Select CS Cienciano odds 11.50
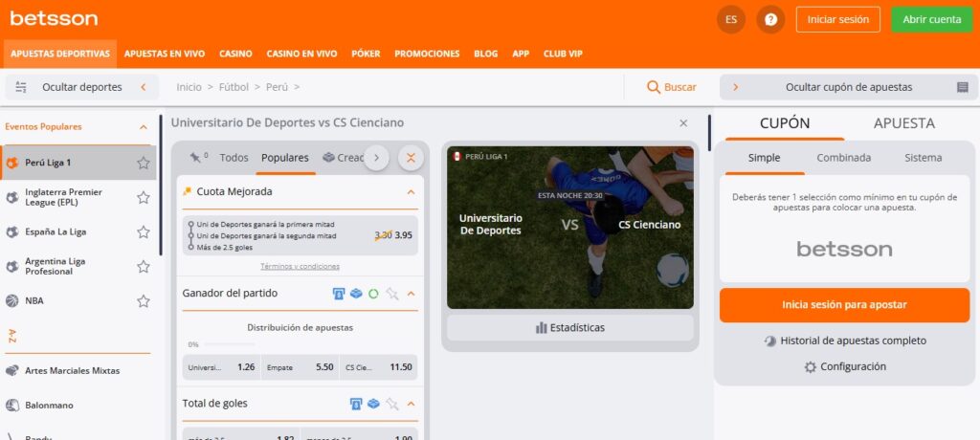This screenshot has height=440, width=980. point(379,367)
